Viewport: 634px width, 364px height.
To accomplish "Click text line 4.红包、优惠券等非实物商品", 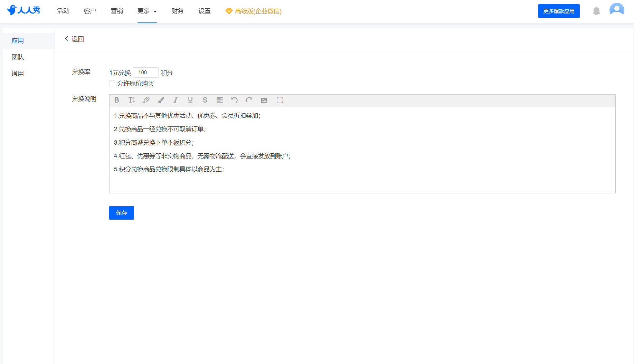I will tap(202, 156).
